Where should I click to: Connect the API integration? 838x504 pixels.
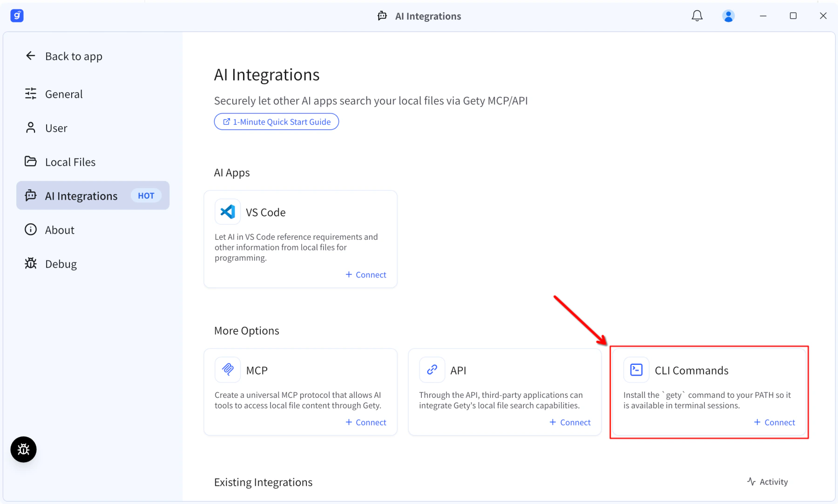click(570, 422)
